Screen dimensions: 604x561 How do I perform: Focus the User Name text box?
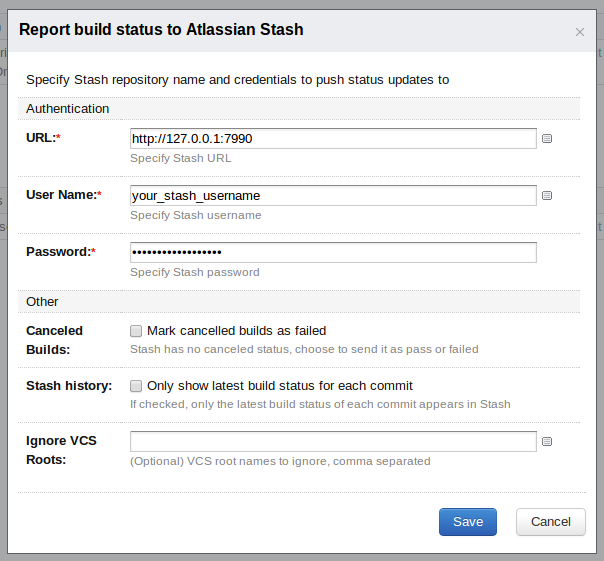333,195
